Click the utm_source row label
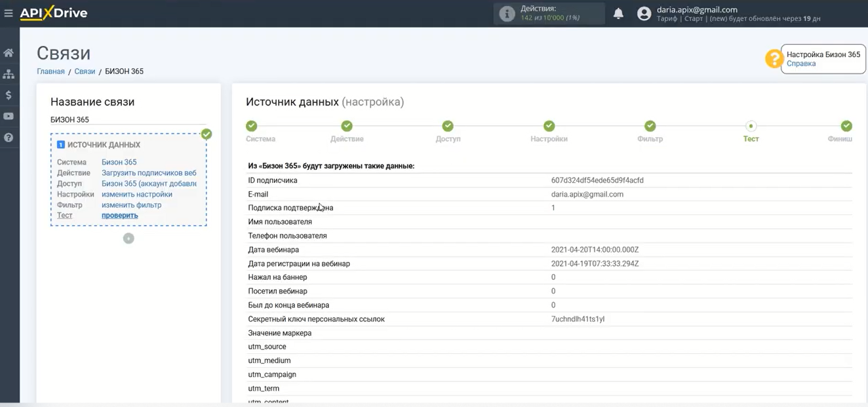Image resolution: width=868 pixels, height=407 pixels. pyautogui.click(x=267, y=347)
